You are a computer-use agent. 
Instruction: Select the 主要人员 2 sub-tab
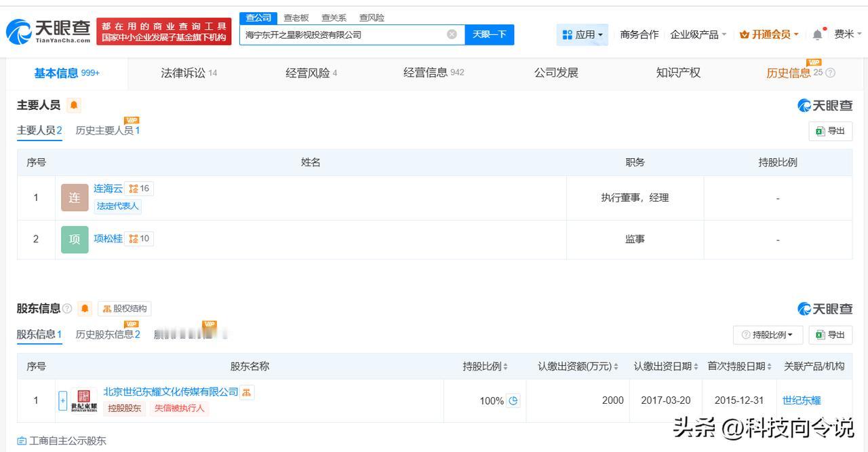click(x=39, y=130)
